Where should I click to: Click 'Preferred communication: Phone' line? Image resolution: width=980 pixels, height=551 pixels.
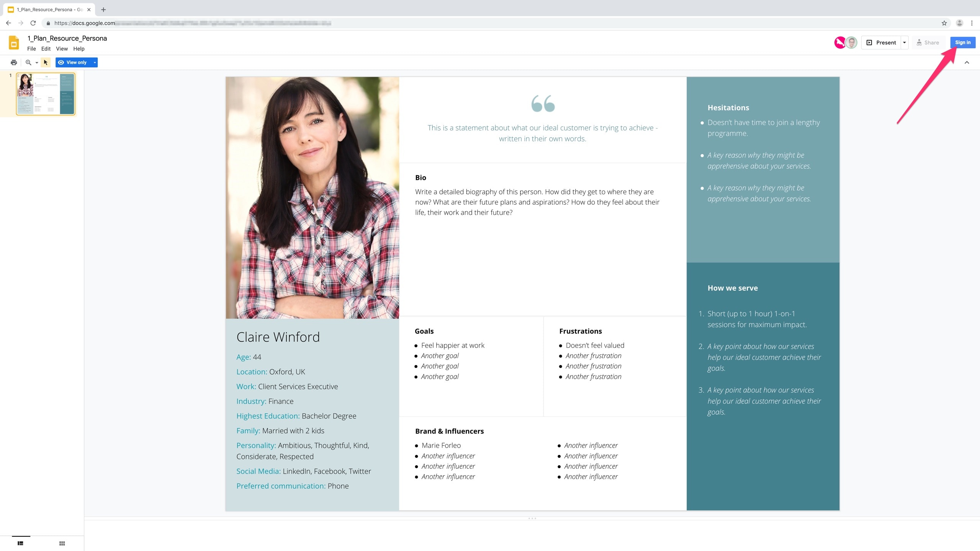pyautogui.click(x=293, y=486)
